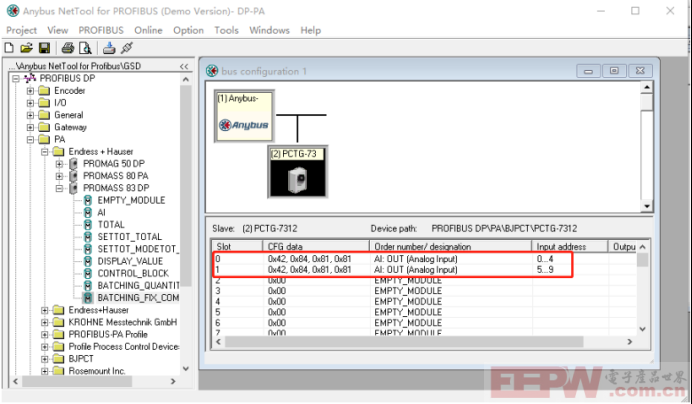Expand the KROHNE Messtechnik GmbH folder

coord(45,322)
